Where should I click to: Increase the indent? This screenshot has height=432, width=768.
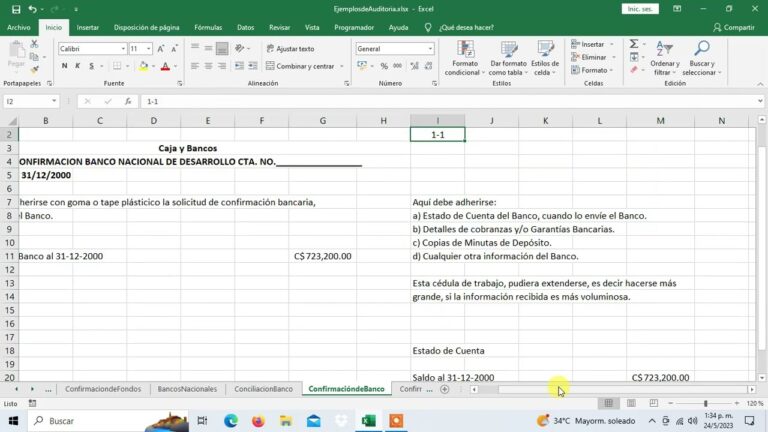[253, 66]
